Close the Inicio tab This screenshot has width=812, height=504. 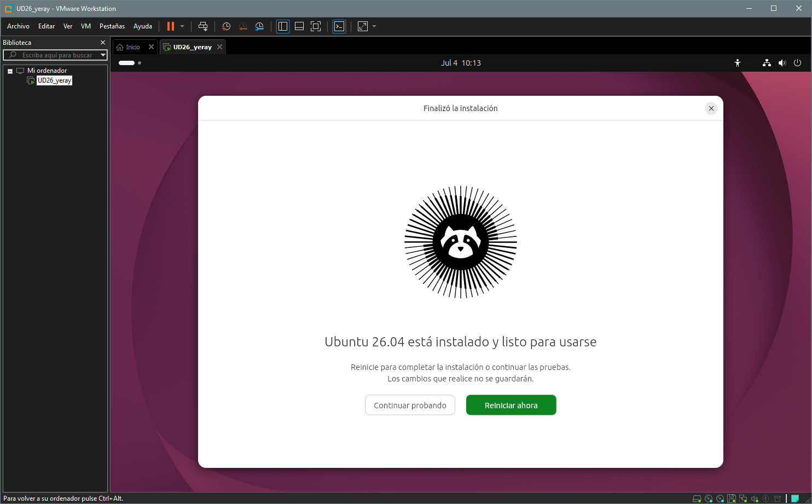click(x=152, y=47)
